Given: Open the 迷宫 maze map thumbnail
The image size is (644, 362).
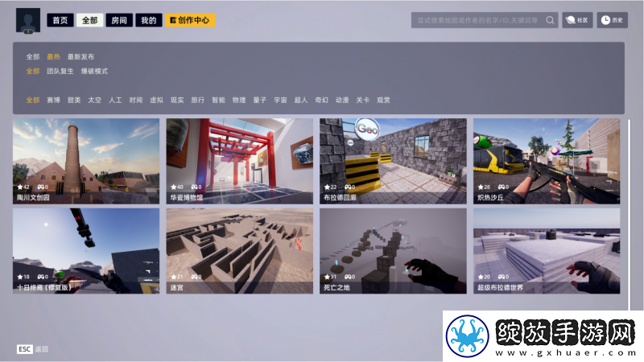Looking at the screenshot, I should [x=239, y=251].
